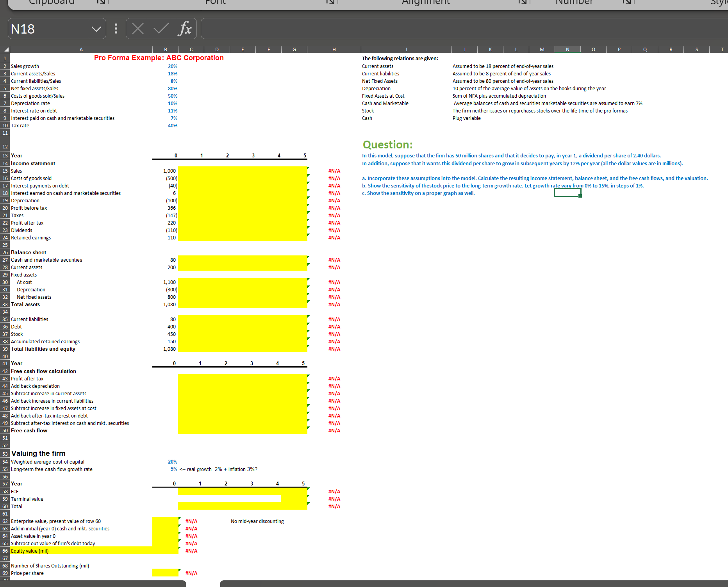Open the Clipboard dialog launcher

click(x=101, y=2)
